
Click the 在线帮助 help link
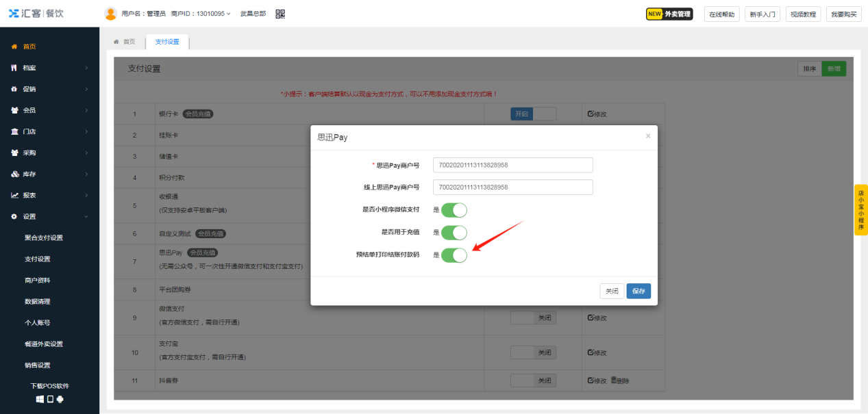click(721, 14)
